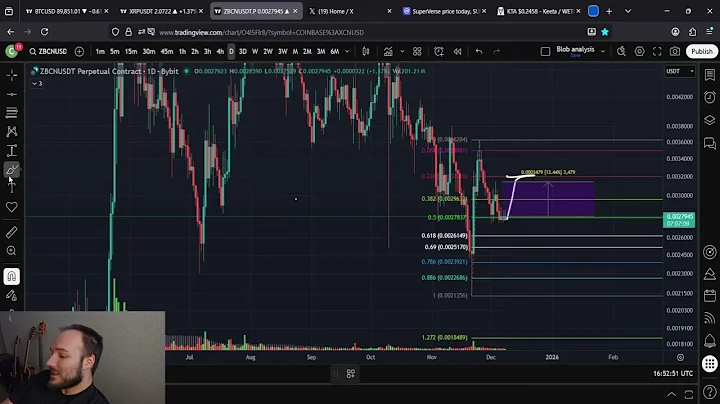Viewport: 720px width, 404px height.
Task: Switch to the 1h timeframe
Action: pyautogui.click(x=182, y=51)
